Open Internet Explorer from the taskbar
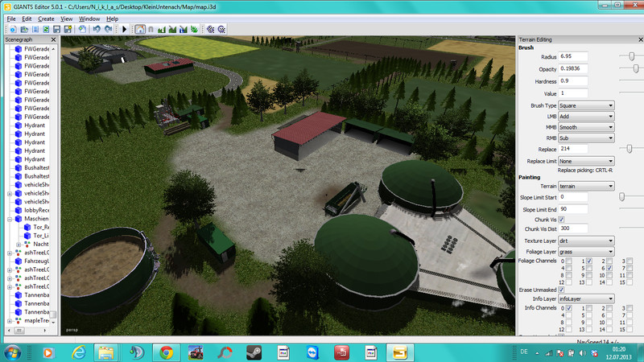Screen dimensions: 644x362 coord(78,352)
